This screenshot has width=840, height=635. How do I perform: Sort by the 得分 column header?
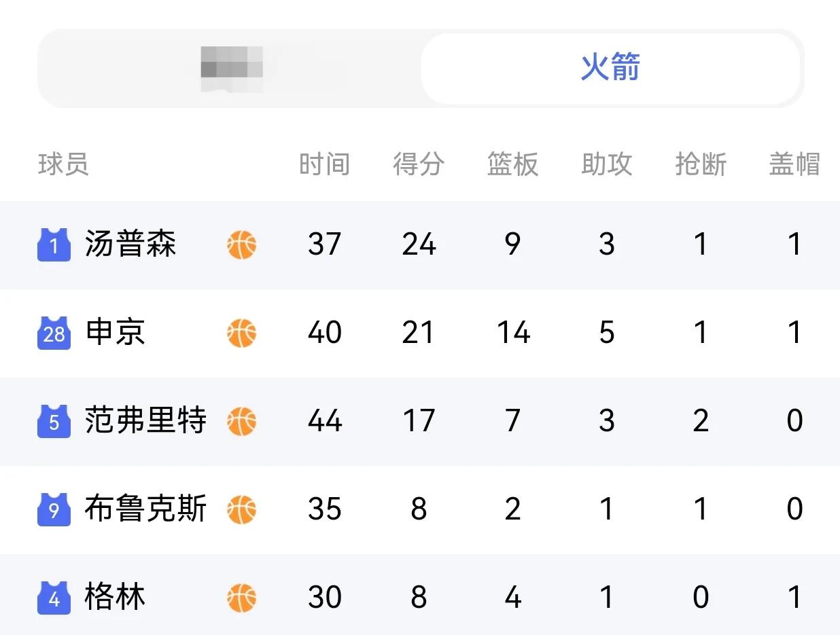[419, 164]
